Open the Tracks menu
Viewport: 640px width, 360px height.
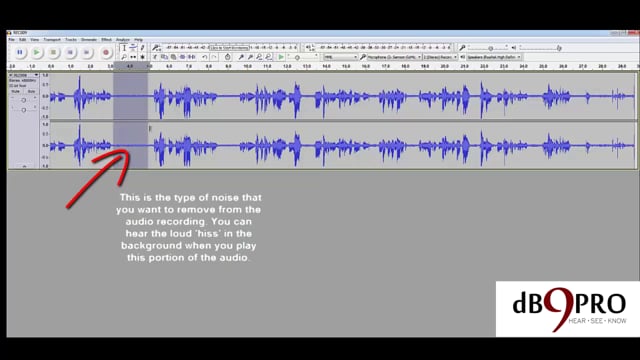pyautogui.click(x=71, y=40)
